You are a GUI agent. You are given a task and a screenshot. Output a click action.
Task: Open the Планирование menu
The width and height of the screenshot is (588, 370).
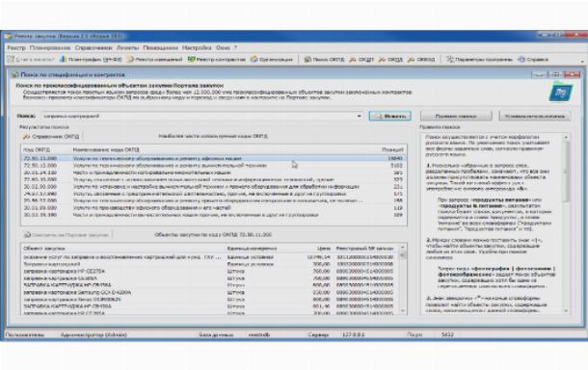pyautogui.click(x=50, y=48)
